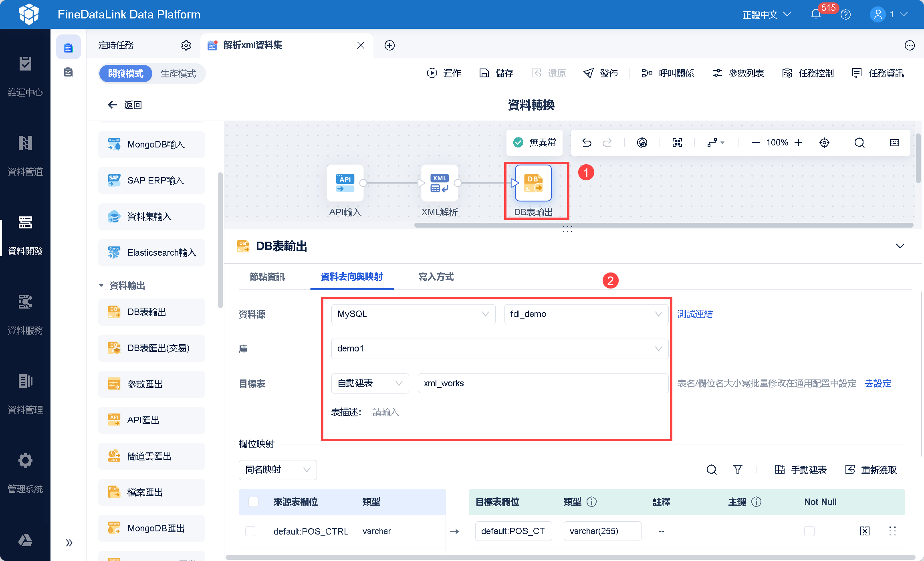Click the undo arrow in canvas toolbar

click(587, 143)
